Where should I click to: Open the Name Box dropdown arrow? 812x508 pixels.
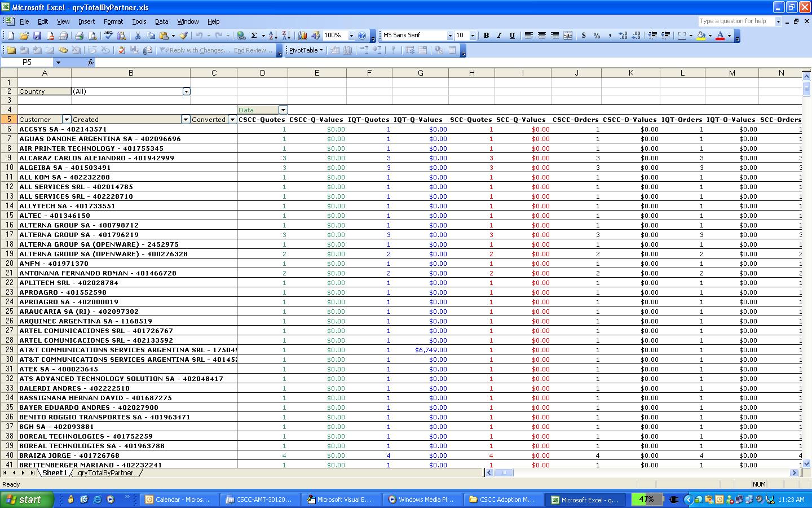(x=58, y=62)
